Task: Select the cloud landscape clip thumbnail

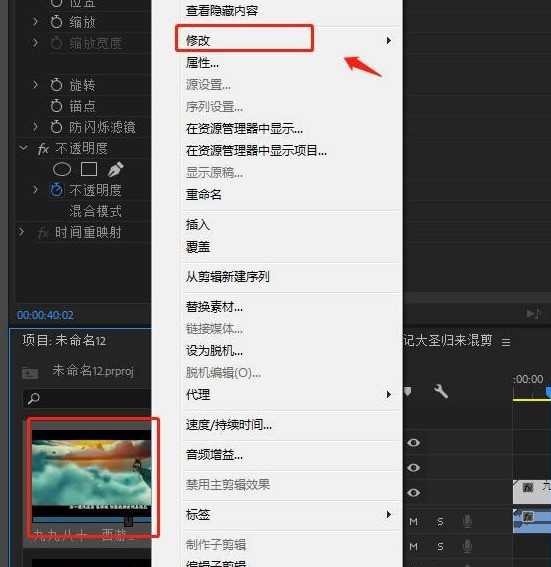Action: click(x=91, y=473)
